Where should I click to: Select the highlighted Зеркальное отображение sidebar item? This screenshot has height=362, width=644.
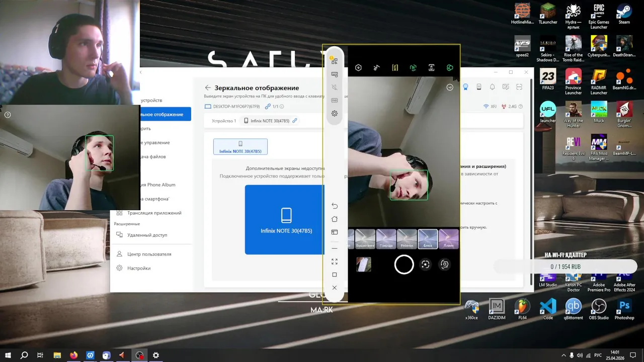click(166, 114)
